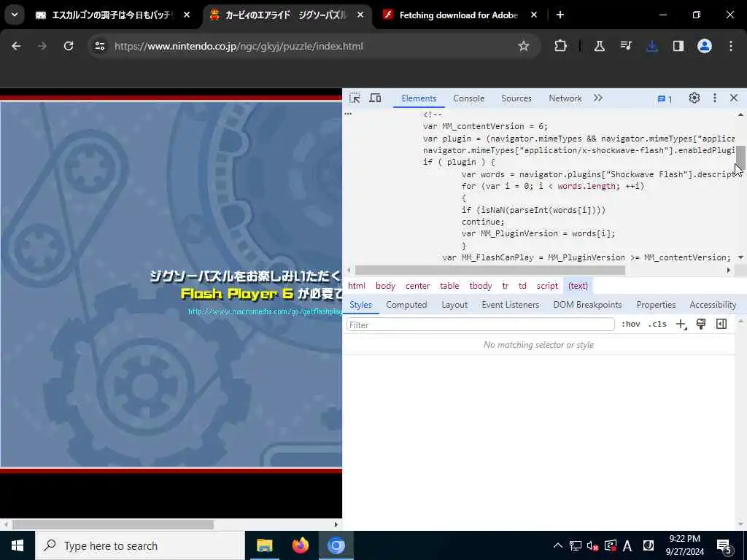747x560 pixels.
Task: Open the Chrome profile avatar
Action: (x=704, y=46)
